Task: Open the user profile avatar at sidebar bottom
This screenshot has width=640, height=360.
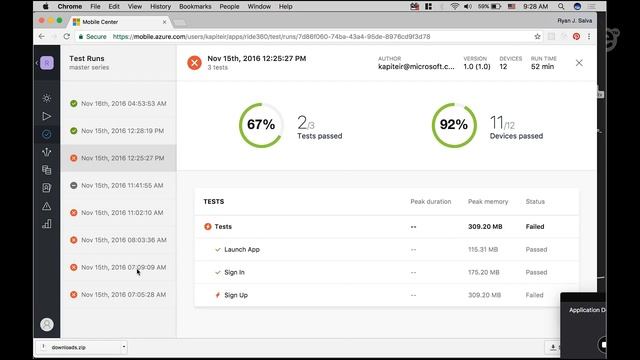Action: [47, 324]
